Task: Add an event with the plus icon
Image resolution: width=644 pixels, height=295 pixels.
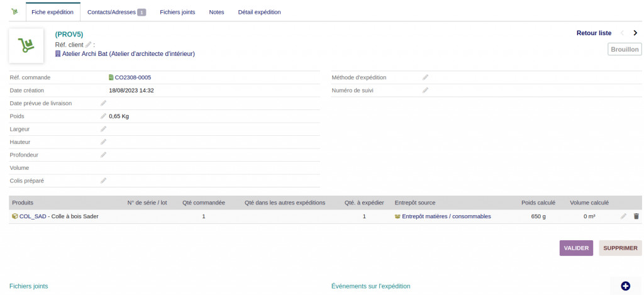Action: tap(625, 286)
